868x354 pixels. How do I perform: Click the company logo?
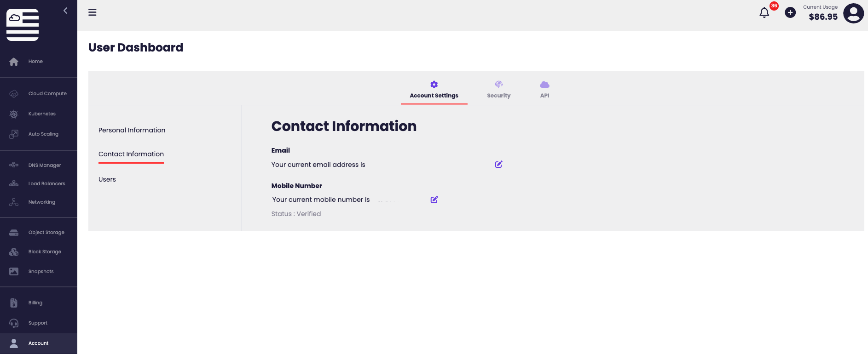23,25
